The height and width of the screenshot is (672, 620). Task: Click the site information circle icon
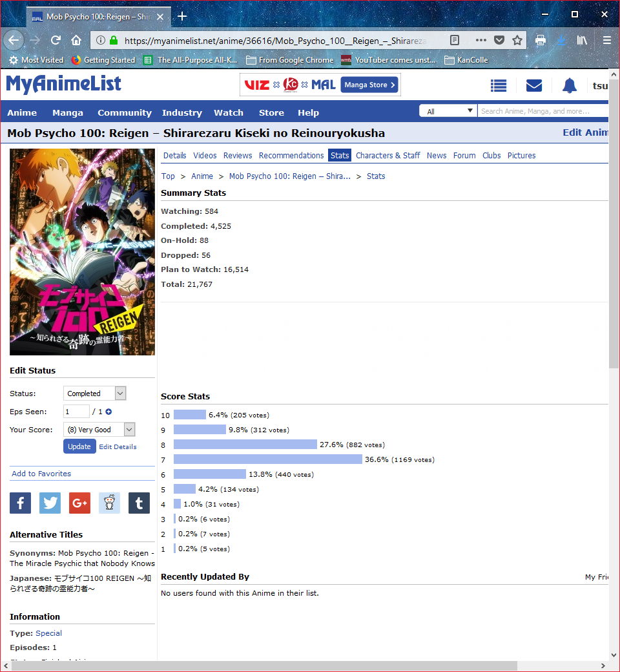point(101,40)
